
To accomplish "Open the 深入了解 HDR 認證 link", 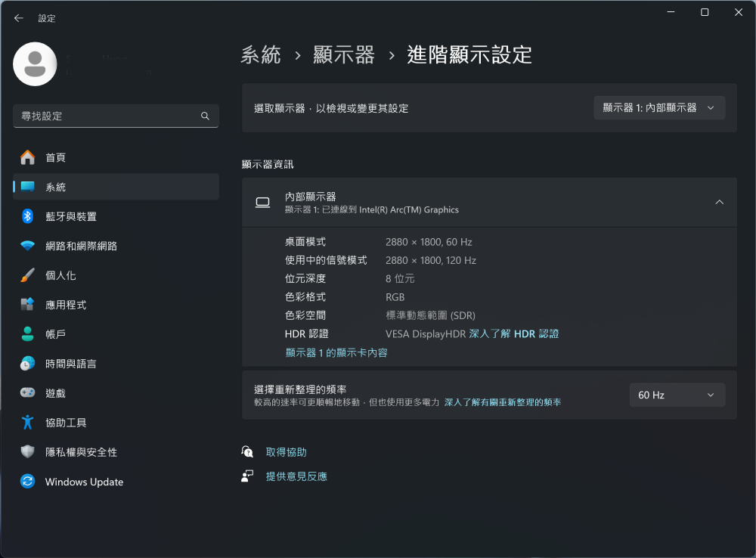I will (x=513, y=333).
